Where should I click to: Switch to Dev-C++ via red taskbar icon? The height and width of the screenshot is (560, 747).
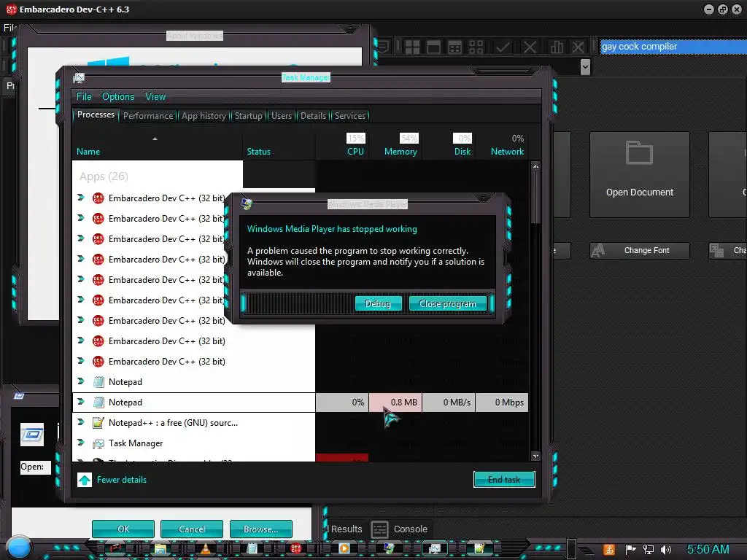296,549
